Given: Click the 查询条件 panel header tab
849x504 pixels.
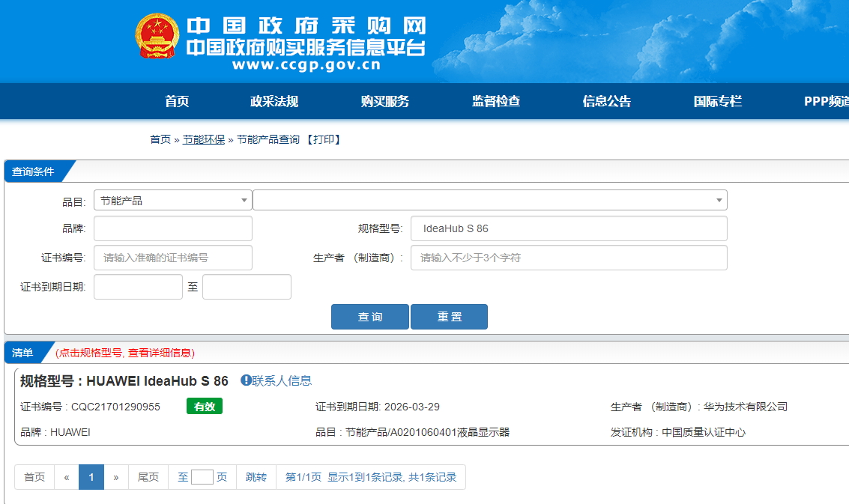Looking at the screenshot, I should [34, 171].
